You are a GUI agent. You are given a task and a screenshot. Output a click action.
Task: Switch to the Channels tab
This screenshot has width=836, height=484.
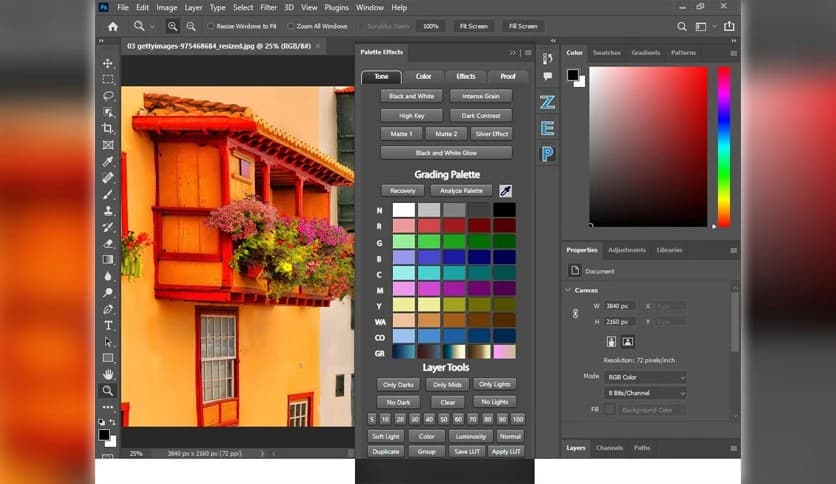click(x=609, y=448)
